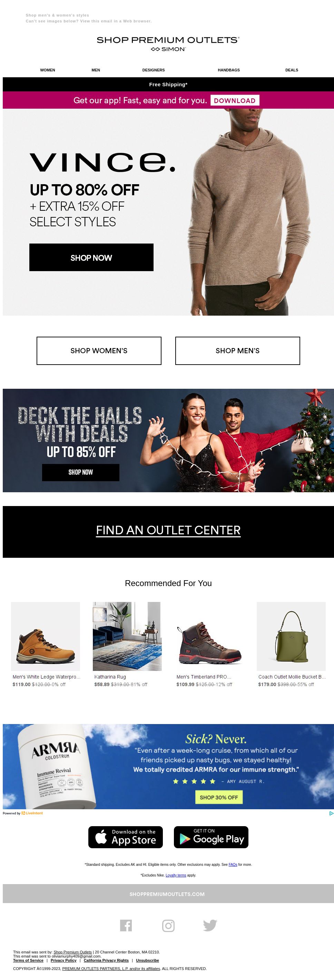This screenshot has width=334, height=980.
Task: Select the DESIGNERS navigation item
Action: (x=153, y=70)
